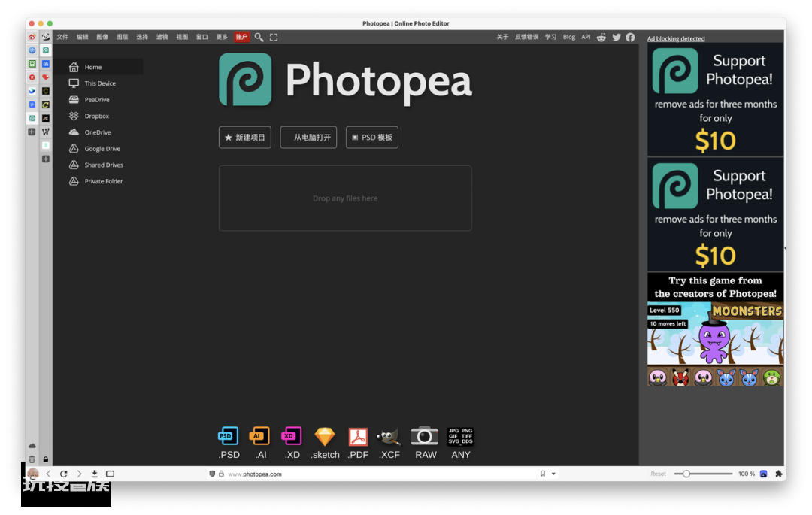
Task: Open the 滤镜 menu
Action: click(x=162, y=38)
